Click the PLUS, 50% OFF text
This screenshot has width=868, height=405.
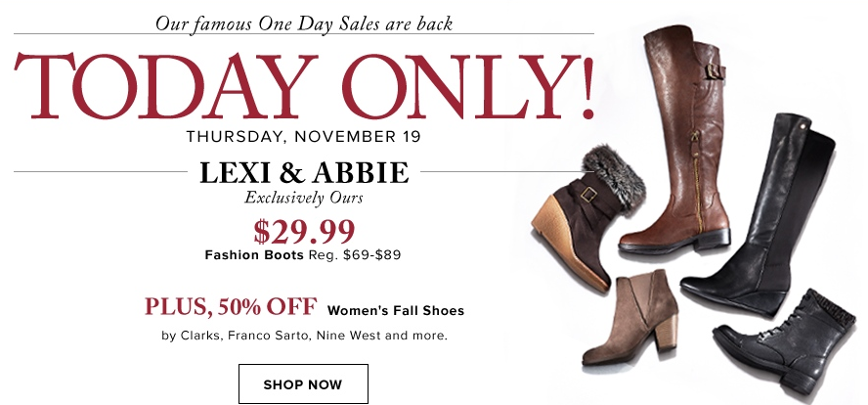pos(231,308)
